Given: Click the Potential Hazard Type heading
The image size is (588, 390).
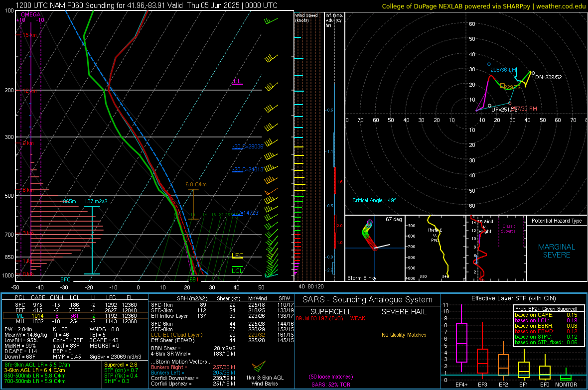Looking at the screenshot, I should click(557, 221).
